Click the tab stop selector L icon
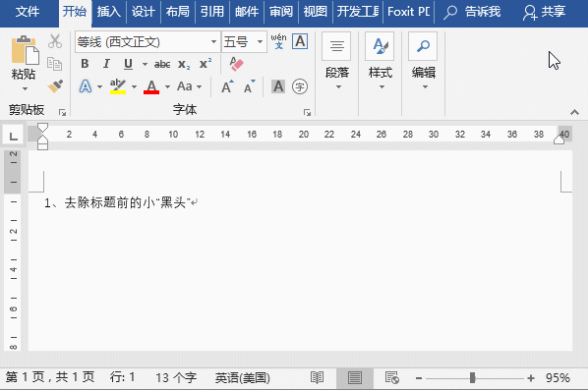This screenshot has height=390, width=588. click(13, 136)
